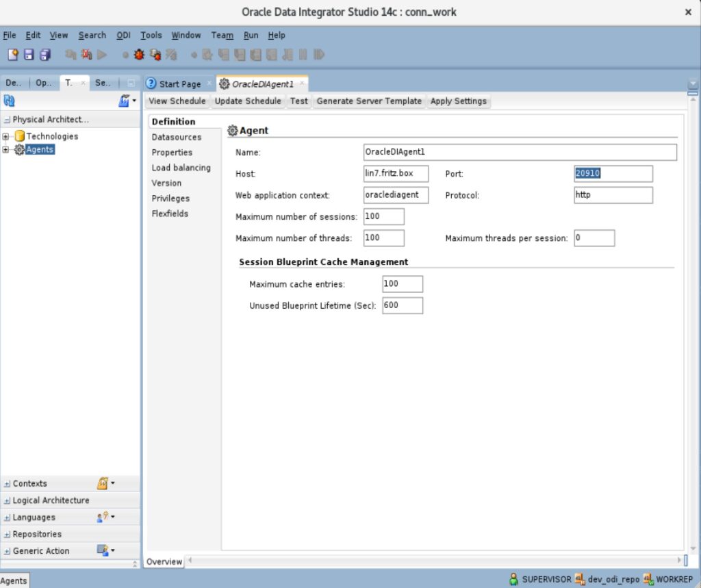Click the Test button
The height and width of the screenshot is (588, 701).
pyautogui.click(x=298, y=101)
